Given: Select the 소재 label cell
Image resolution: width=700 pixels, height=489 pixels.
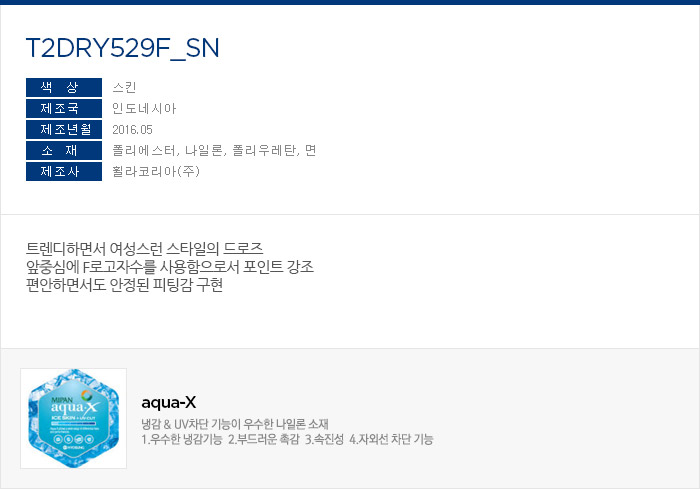Looking at the screenshot, I should pos(64,150).
